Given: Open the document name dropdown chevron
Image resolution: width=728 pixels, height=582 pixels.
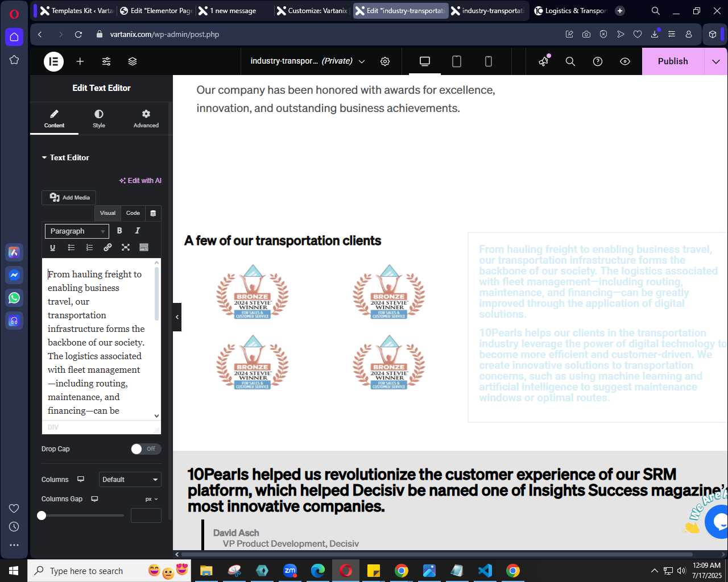Looking at the screenshot, I should pos(362,61).
